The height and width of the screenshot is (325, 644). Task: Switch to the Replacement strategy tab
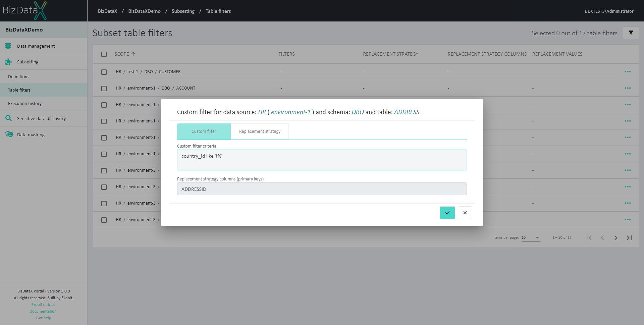tap(260, 131)
